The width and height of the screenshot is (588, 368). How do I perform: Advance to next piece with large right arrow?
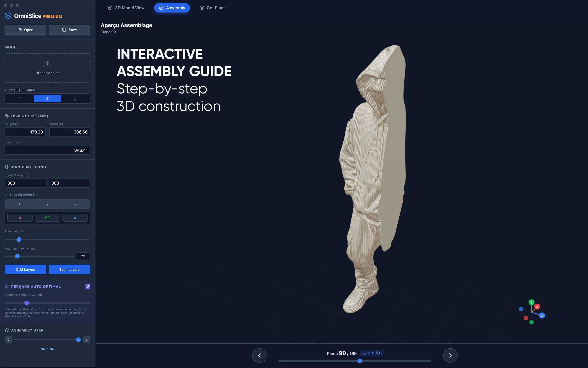click(x=450, y=355)
